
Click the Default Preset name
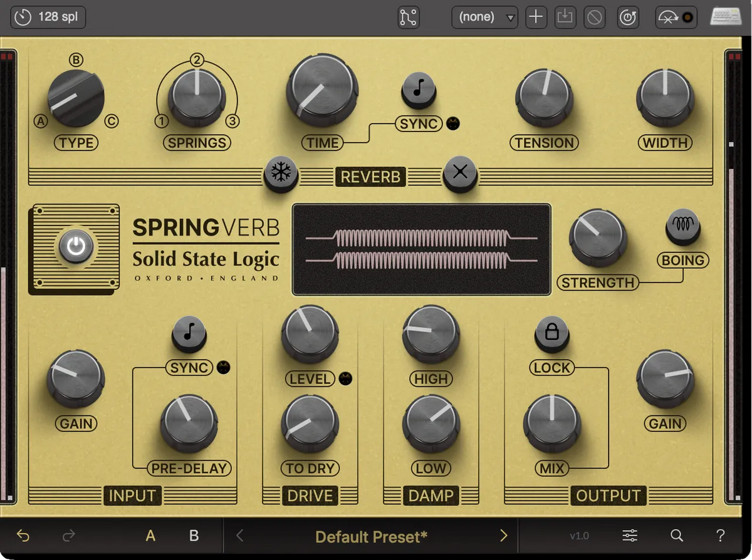pos(370,536)
